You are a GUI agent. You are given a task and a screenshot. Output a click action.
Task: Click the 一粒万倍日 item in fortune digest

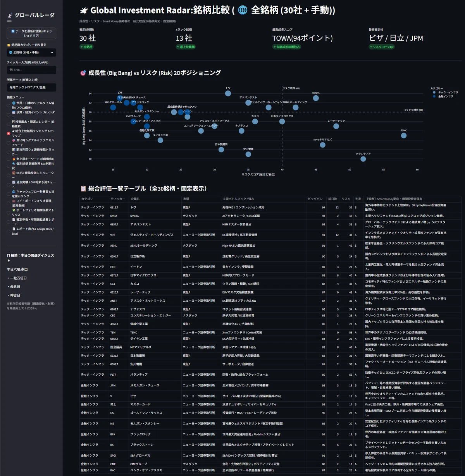pyautogui.click(x=18, y=278)
